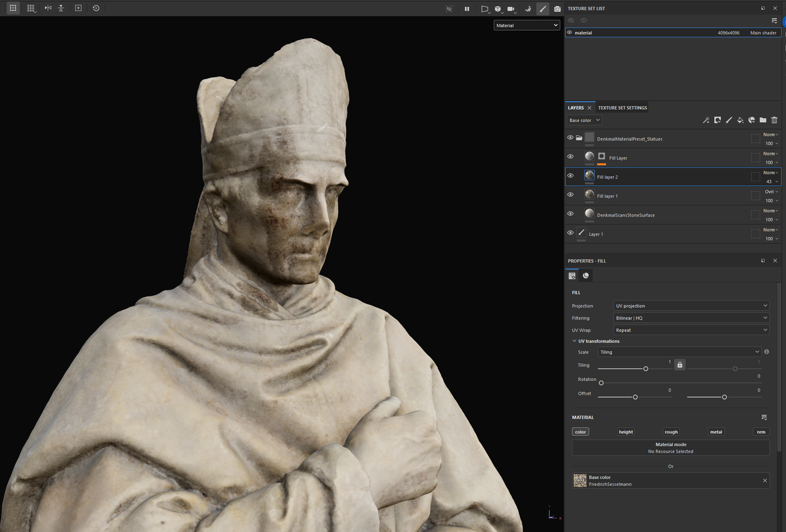Toggle the rough material channel
This screenshot has height=532, width=786.
click(x=671, y=432)
